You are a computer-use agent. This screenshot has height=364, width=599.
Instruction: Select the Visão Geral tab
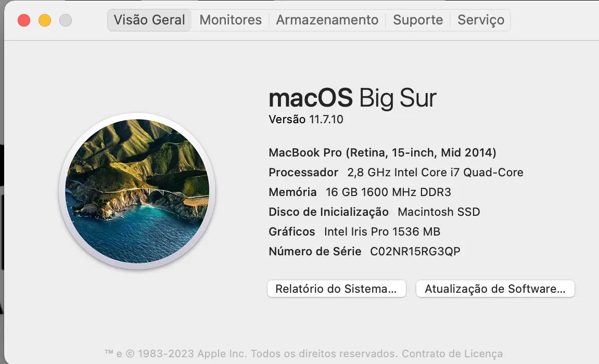click(149, 20)
